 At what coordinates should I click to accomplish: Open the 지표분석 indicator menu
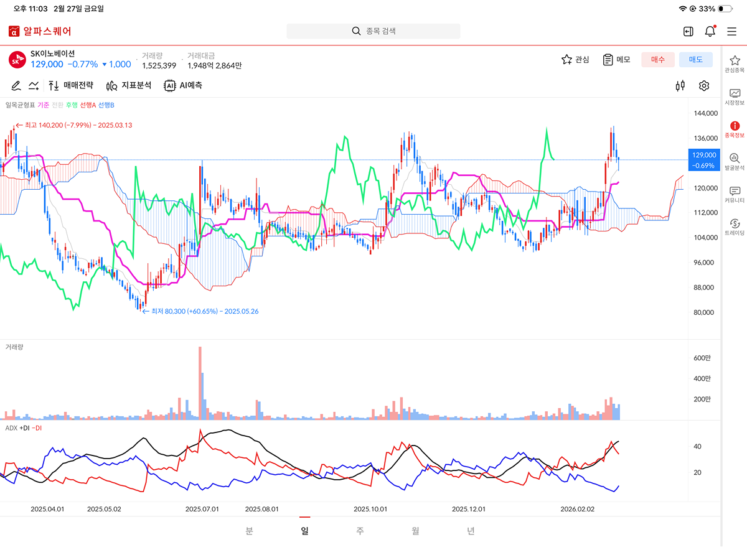tap(129, 86)
